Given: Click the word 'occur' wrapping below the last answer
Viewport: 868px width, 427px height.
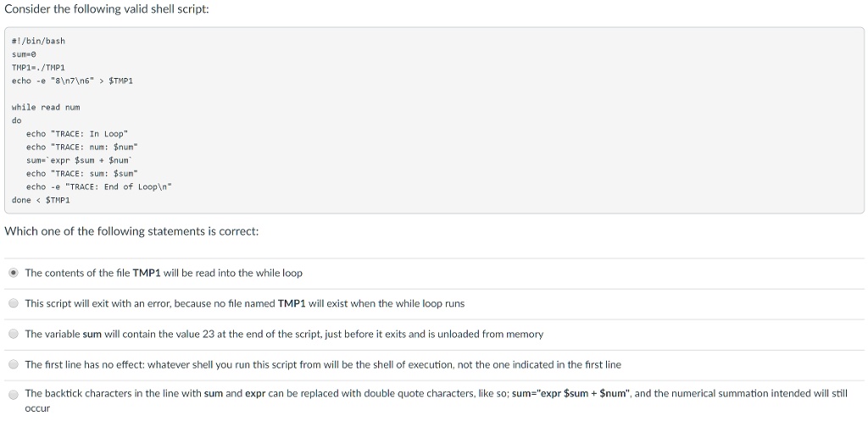Looking at the screenshot, I should [37, 408].
